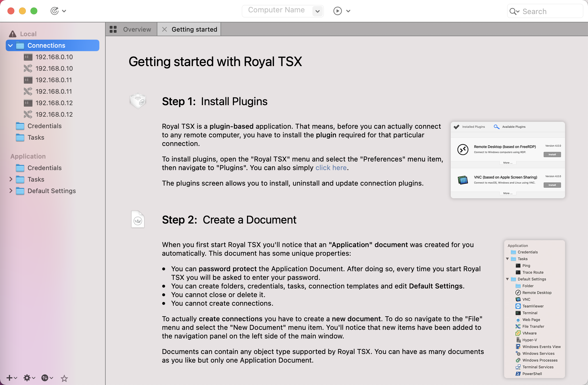The height and width of the screenshot is (385, 588).
Task: Open the File Transfer connection for 192.168.0.11
Action: coord(28,91)
